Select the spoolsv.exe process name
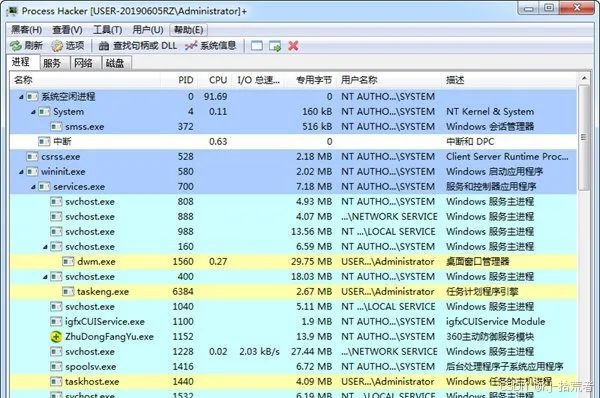The height and width of the screenshot is (398, 600). [x=91, y=367]
